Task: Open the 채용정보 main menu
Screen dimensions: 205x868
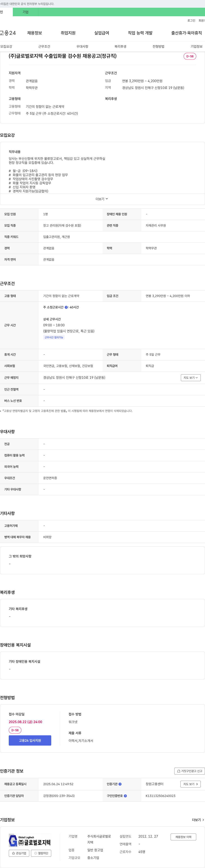Action: coord(35,33)
